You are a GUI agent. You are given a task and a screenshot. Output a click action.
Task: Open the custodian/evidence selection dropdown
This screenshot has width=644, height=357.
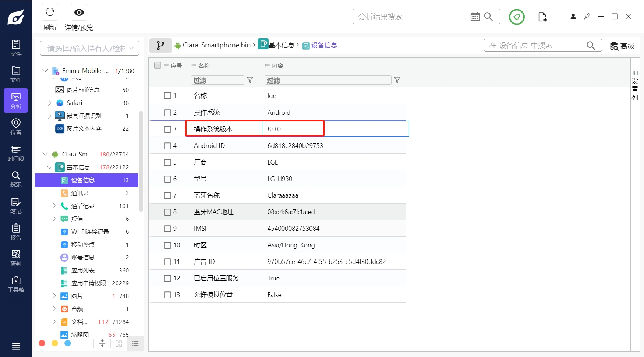click(x=89, y=48)
